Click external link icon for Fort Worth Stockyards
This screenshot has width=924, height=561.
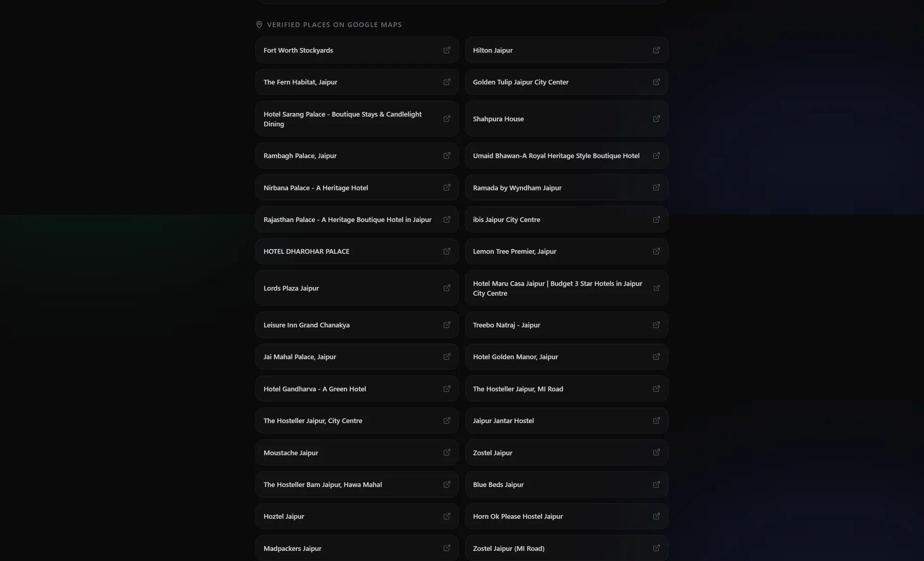(x=447, y=50)
